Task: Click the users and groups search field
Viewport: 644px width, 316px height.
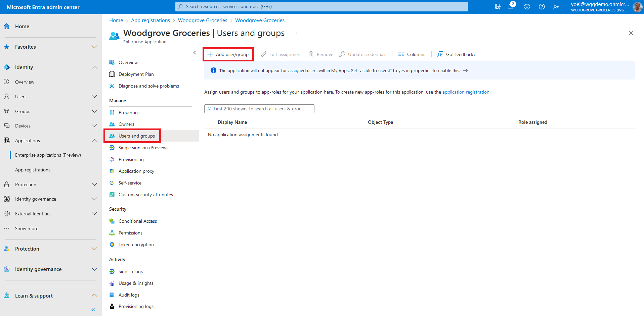Action: click(259, 109)
